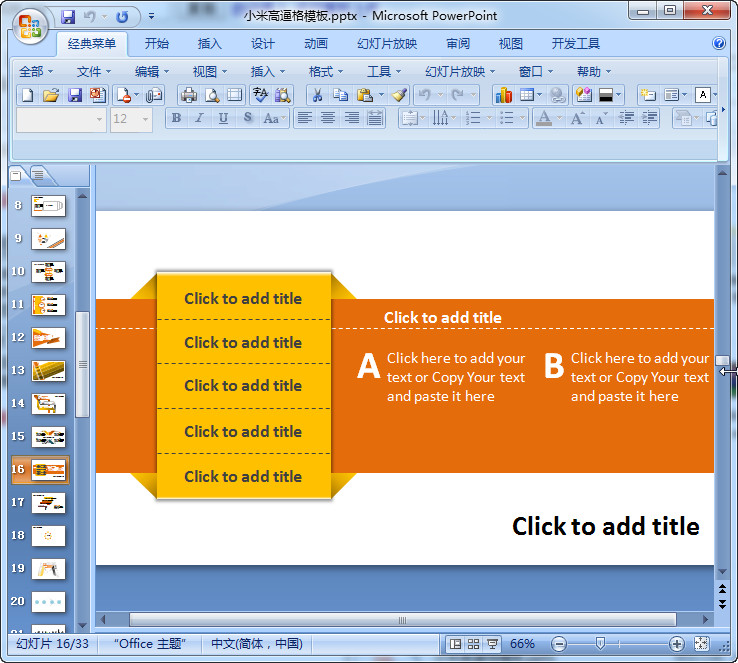Screen dimensions: 738x663
Task: Open the slide Layout dropdown
Action: click(676, 96)
